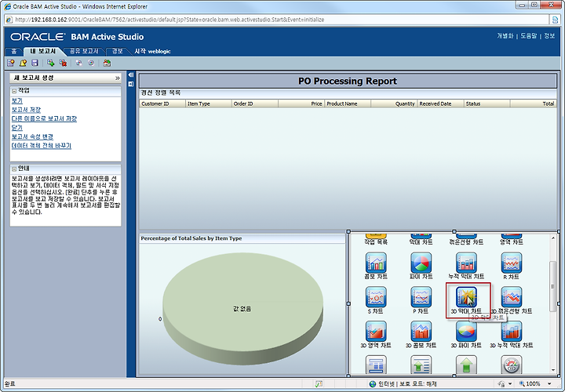
Task: Select the 3D 누적 막대 차트 icon
Action: [x=512, y=331]
